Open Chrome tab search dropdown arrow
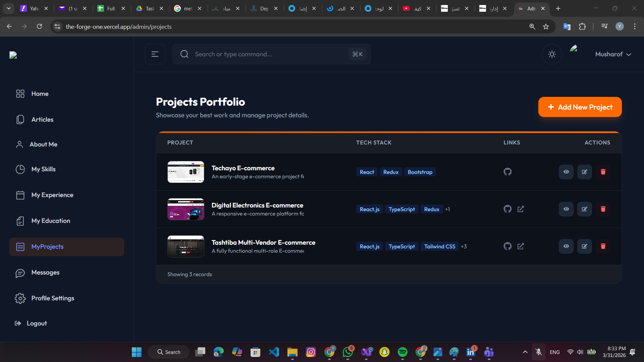The height and width of the screenshot is (362, 644). tap(9, 8)
